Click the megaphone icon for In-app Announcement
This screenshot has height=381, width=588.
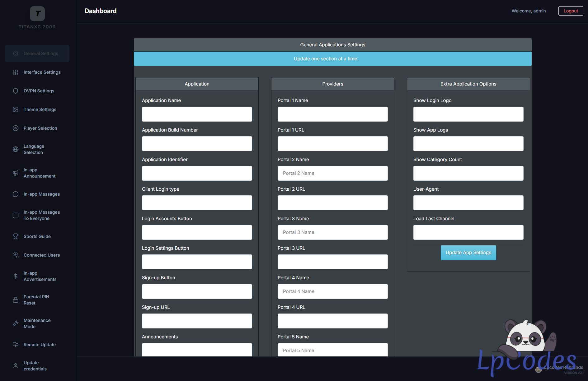coord(16,173)
